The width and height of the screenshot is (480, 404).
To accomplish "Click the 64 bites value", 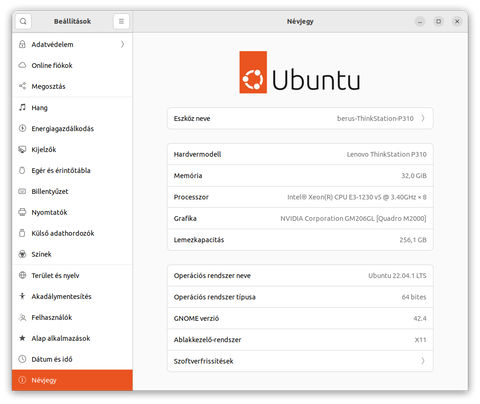I will 414,297.
